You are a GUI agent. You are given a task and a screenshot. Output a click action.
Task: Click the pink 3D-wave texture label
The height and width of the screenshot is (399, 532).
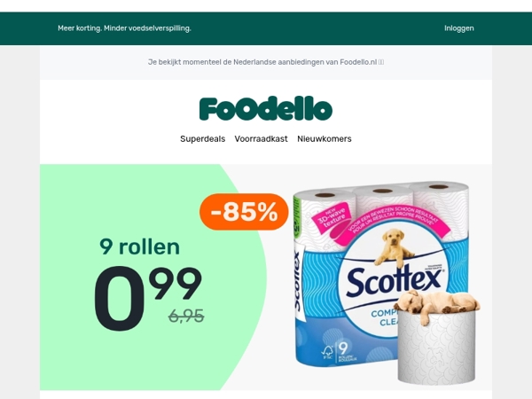point(332,218)
